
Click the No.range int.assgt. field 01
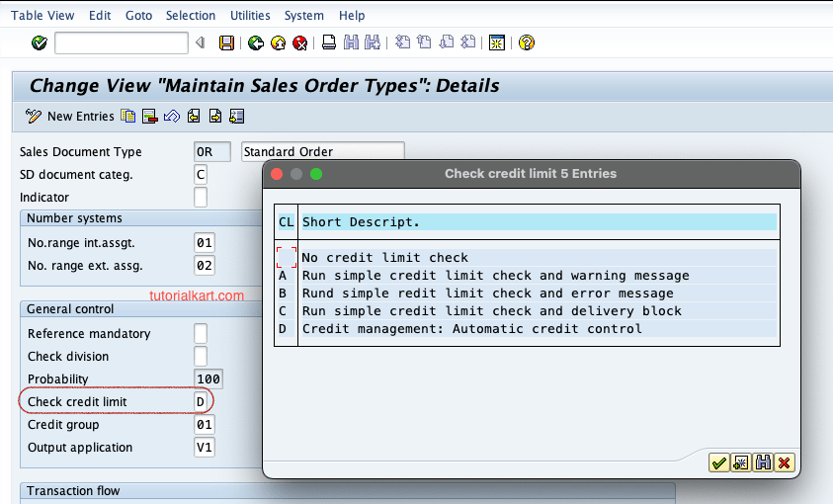click(205, 243)
